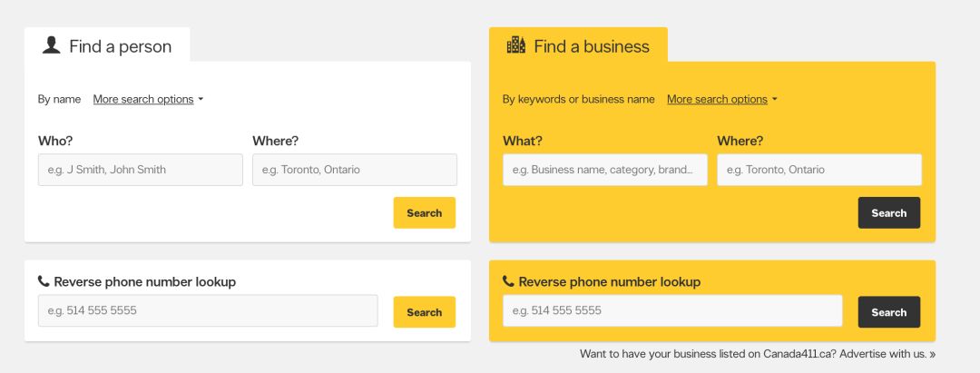Click phone icon in business reverse lookup
The width and height of the screenshot is (980, 373).
(508, 281)
